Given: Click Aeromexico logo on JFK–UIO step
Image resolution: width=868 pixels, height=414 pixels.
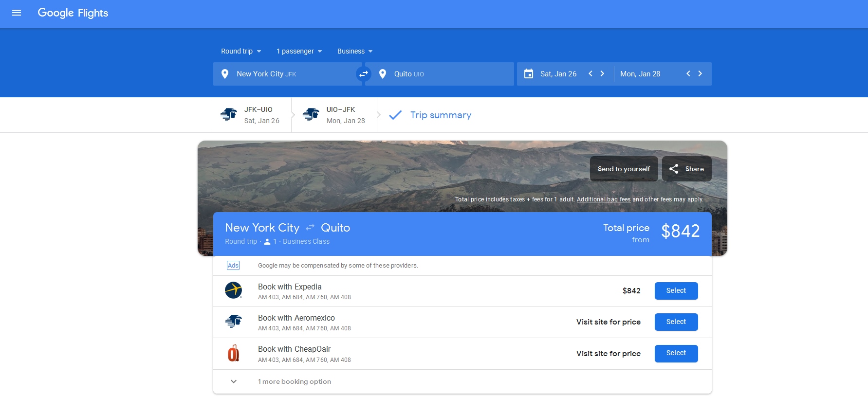Looking at the screenshot, I should [228, 115].
